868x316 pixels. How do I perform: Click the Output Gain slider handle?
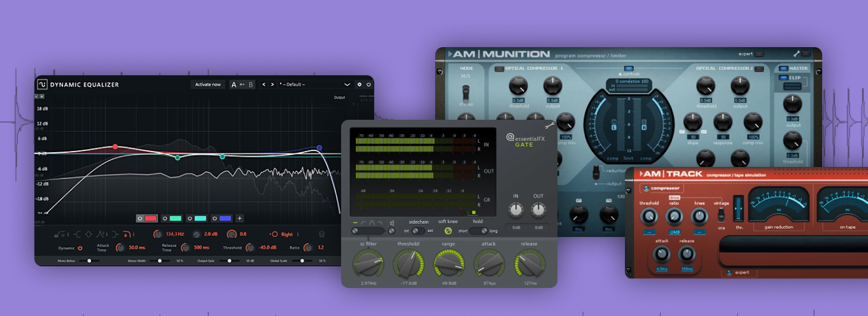point(229,261)
